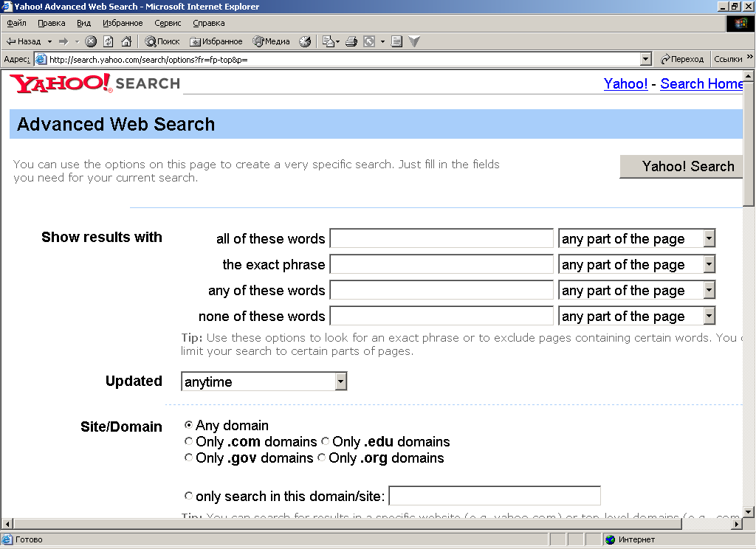
Task: Open page-part dropdown for 'any of these words'
Action: click(636, 290)
